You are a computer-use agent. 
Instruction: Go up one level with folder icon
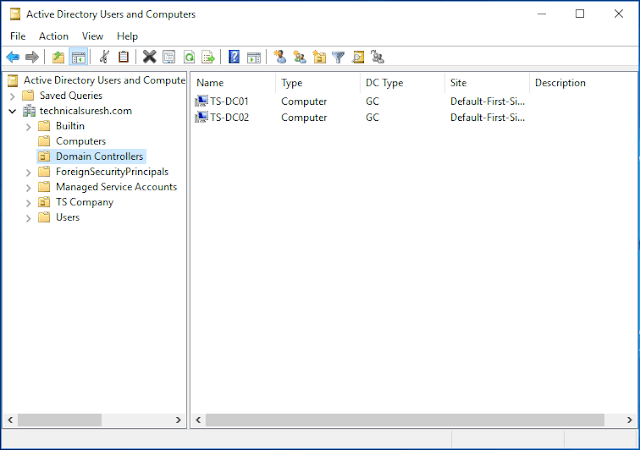pos(58,57)
